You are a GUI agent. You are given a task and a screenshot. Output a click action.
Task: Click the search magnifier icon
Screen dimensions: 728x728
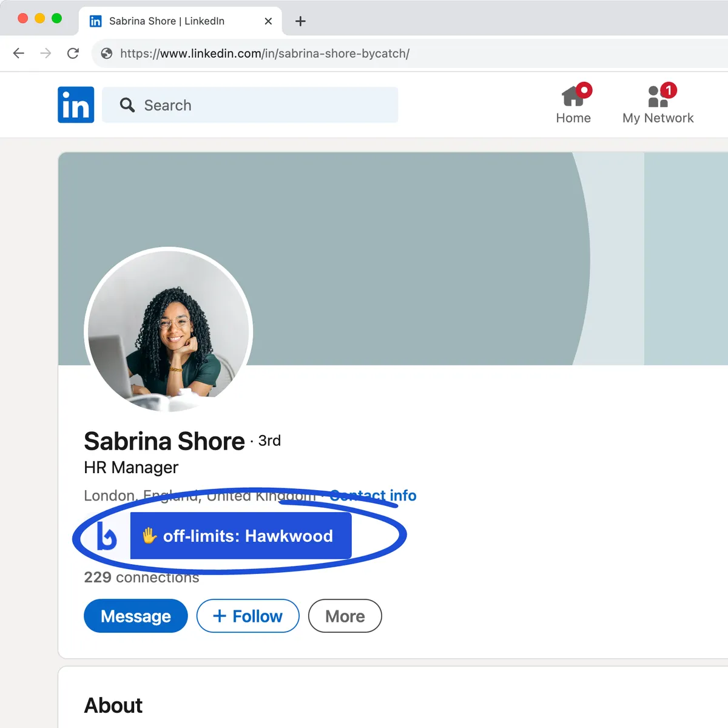127,105
